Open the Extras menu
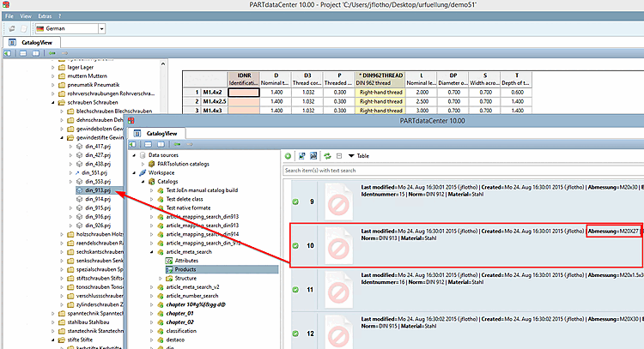This screenshot has width=644, height=349. point(44,16)
